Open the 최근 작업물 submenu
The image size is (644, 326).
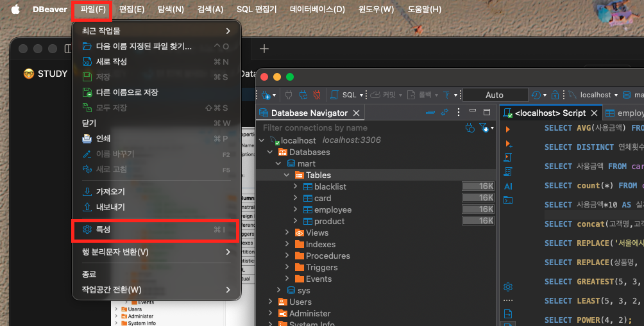point(156,31)
